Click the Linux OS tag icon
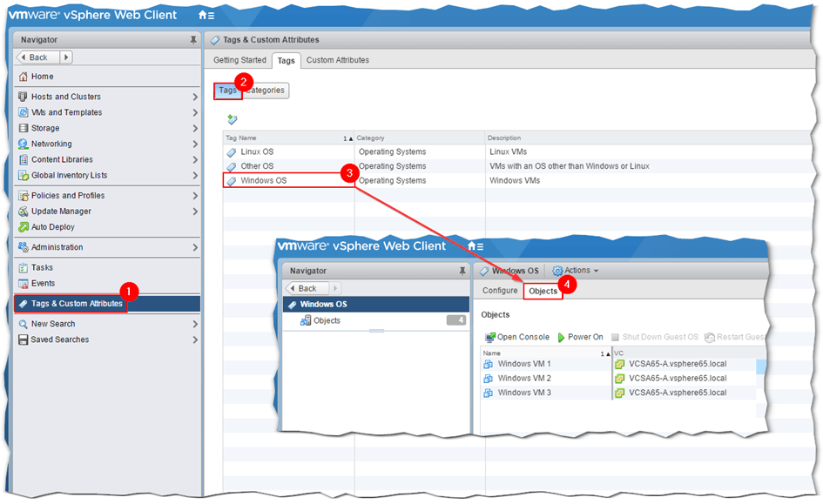Image resolution: width=823 pixels, height=504 pixels. point(232,152)
